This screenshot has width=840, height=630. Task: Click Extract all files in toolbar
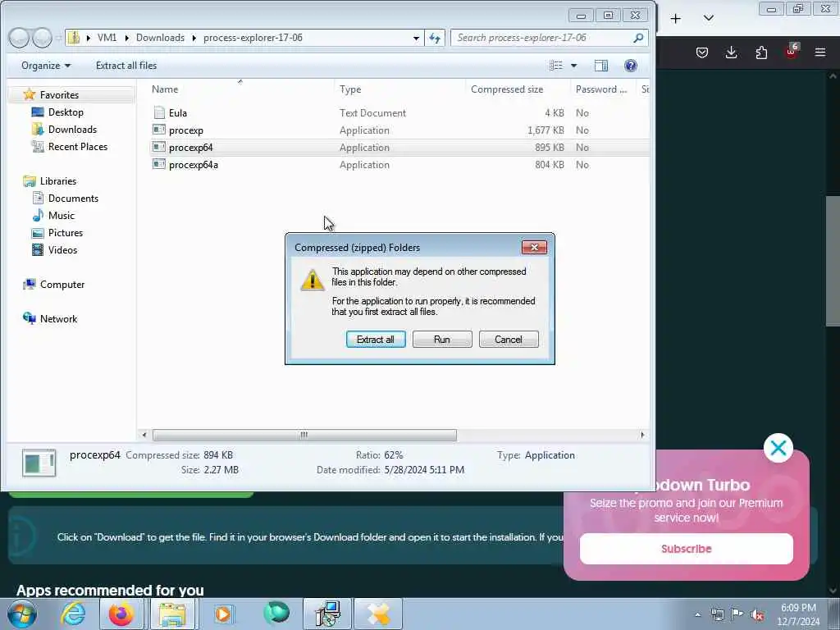[x=126, y=66]
